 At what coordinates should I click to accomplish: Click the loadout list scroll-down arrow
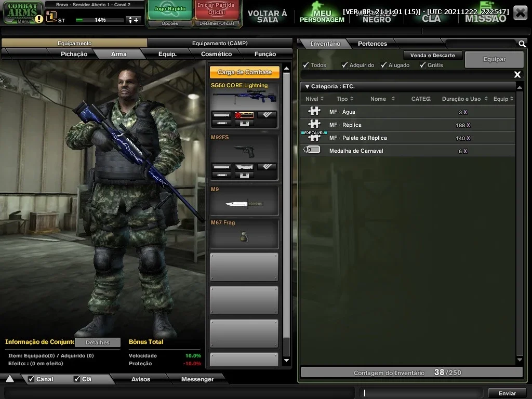(286, 361)
